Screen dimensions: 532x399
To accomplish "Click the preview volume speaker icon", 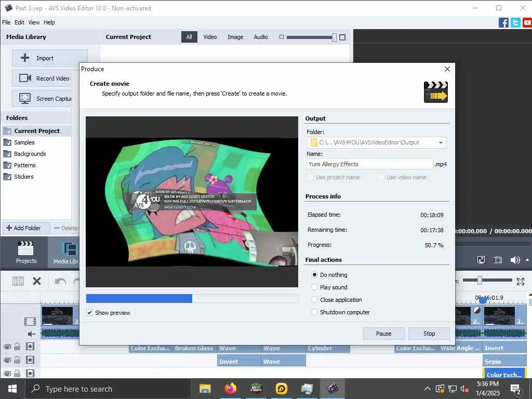I will [x=515, y=260].
